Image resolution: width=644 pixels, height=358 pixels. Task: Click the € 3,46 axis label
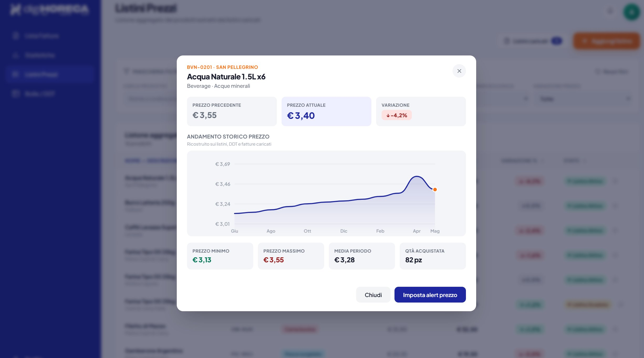pos(223,184)
